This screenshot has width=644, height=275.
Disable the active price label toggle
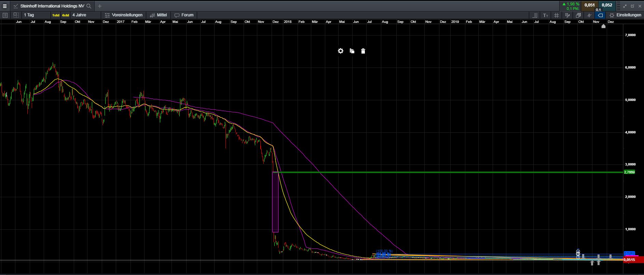pyautogui.click(x=600, y=15)
